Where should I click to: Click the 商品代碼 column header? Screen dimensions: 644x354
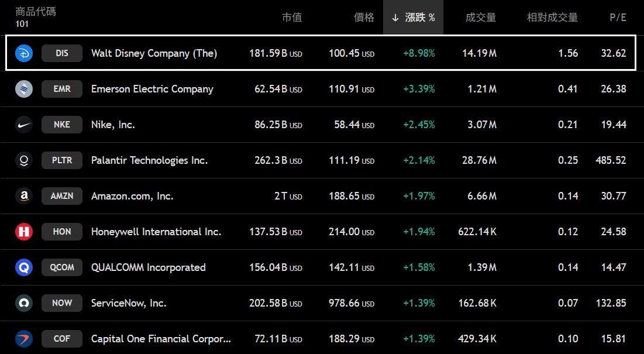coord(36,12)
